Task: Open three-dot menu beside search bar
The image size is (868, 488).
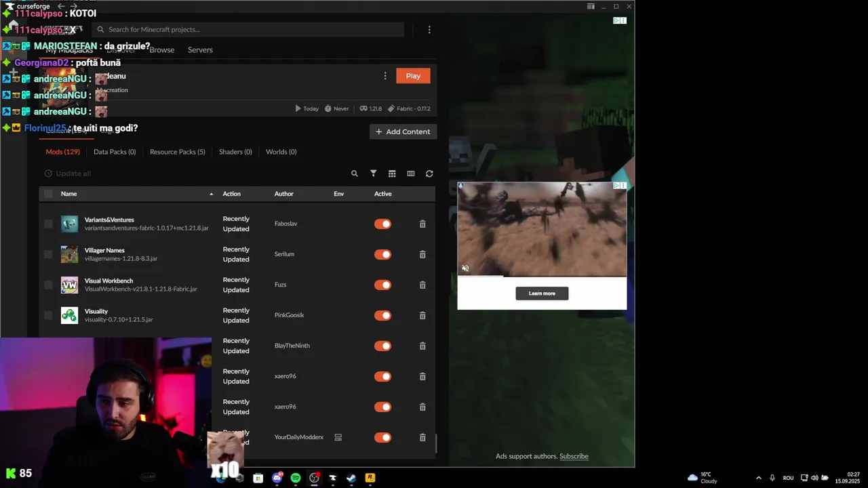Action: (x=429, y=30)
